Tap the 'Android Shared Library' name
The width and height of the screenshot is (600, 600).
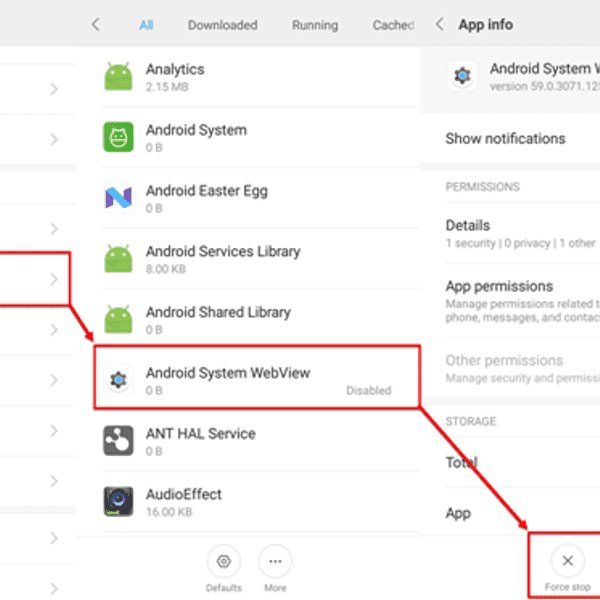point(218,312)
